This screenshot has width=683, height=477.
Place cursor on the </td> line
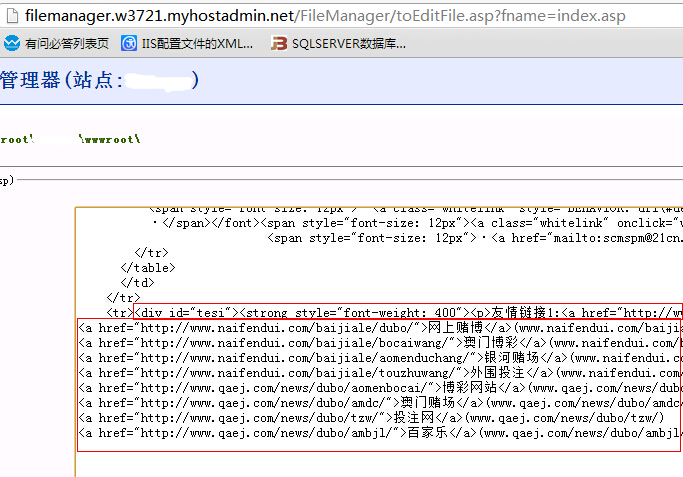[139, 283]
